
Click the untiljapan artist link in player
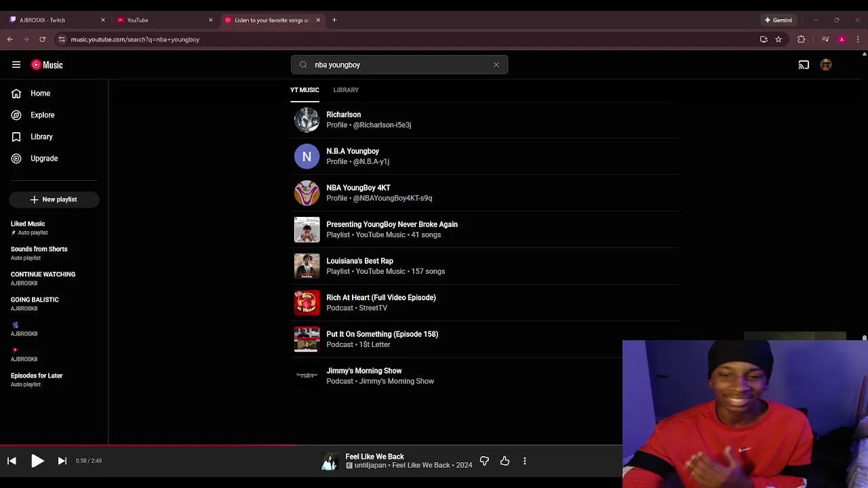coord(370,465)
